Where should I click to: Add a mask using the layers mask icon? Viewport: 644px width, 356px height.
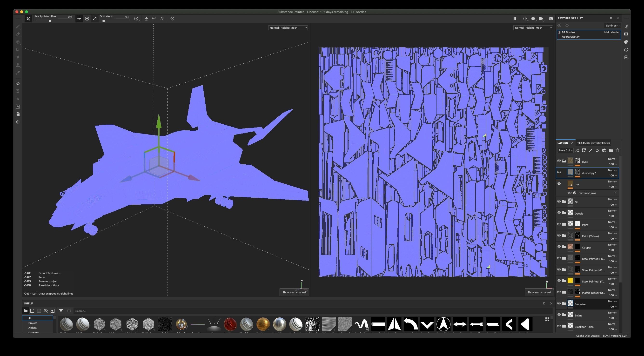pyautogui.click(x=584, y=150)
